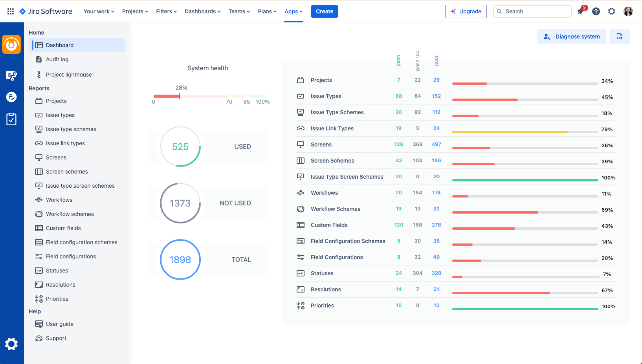Open the help question mark icon

coord(596,11)
